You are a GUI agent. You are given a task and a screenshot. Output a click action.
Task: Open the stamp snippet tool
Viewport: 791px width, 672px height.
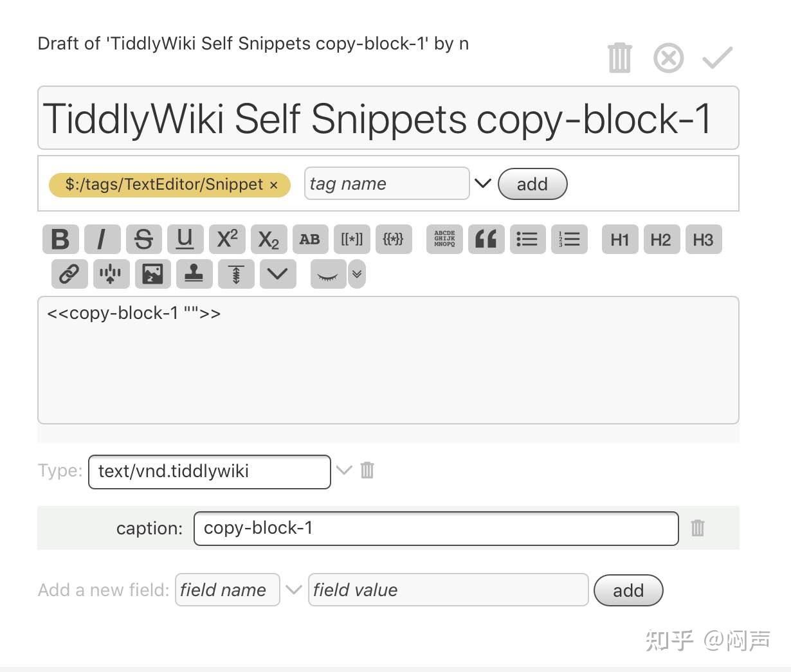tap(194, 275)
